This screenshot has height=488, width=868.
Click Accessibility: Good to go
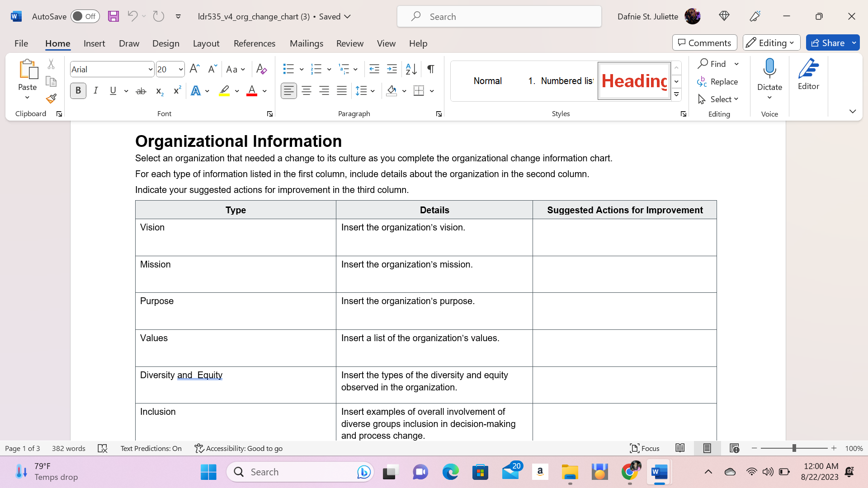[238, 448]
